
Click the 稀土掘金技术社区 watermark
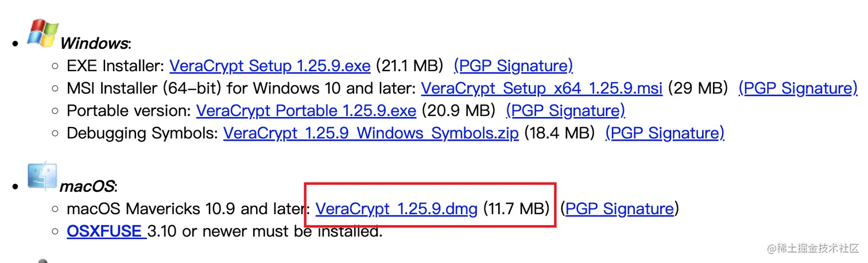[810, 249]
